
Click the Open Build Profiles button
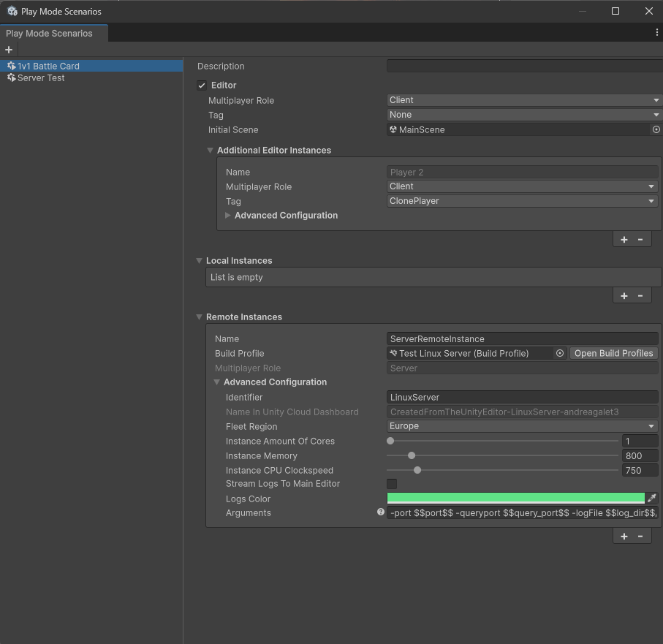613,353
